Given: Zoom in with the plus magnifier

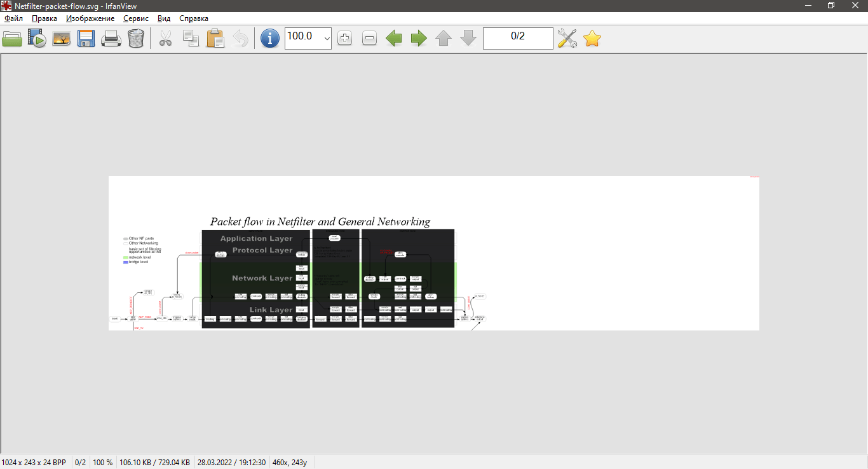Looking at the screenshot, I should pyautogui.click(x=344, y=39).
